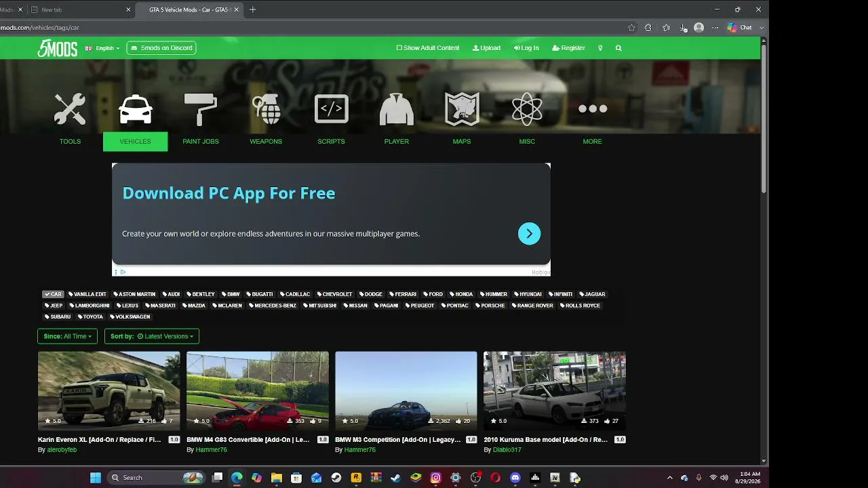Open the browser profile avatar
The width and height of the screenshot is (868, 488).
(x=699, y=28)
